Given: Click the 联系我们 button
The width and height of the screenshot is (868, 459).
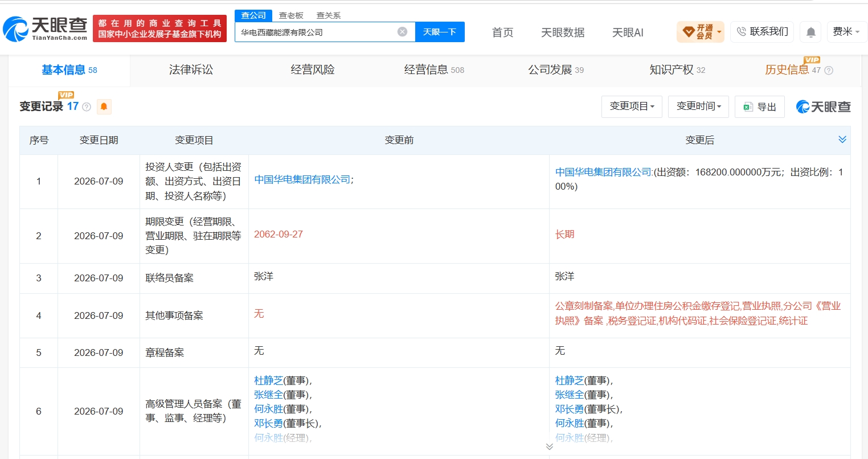Looking at the screenshot, I should [762, 32].
